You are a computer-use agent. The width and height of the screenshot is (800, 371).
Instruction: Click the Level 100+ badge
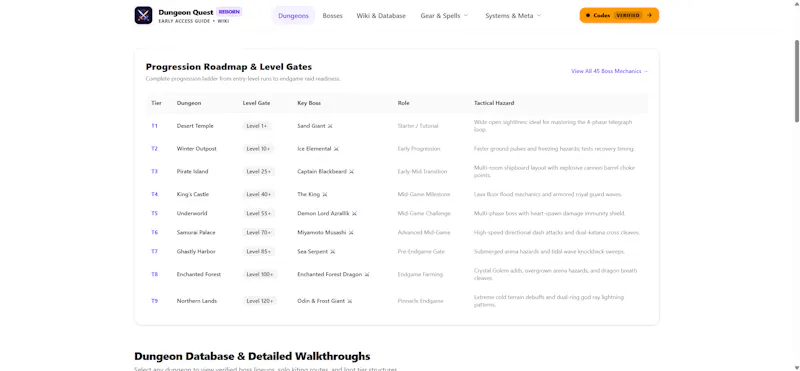click(260, 275)
